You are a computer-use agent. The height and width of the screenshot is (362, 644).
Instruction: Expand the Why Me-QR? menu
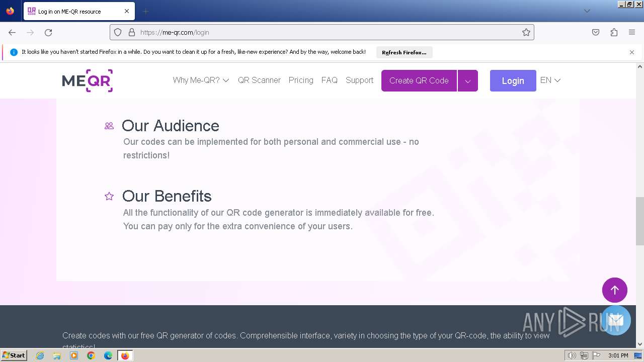click(201, 80)
